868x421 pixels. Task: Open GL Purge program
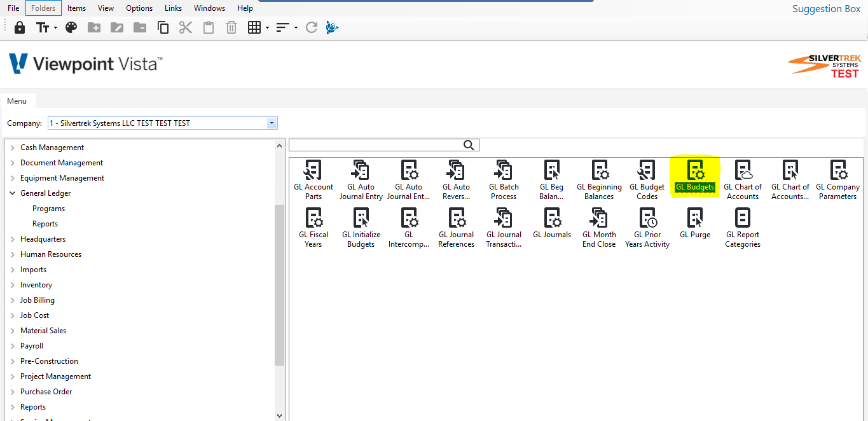tap(695, 223)
